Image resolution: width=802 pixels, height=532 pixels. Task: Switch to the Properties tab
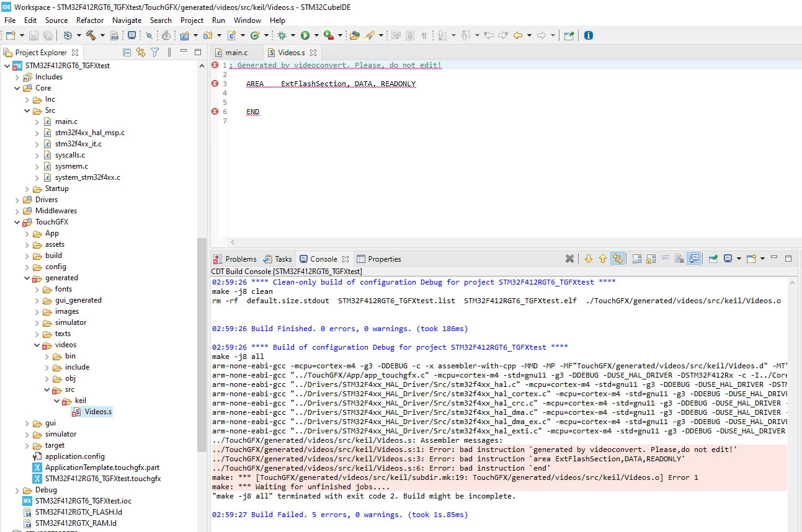tap(378, 259)
